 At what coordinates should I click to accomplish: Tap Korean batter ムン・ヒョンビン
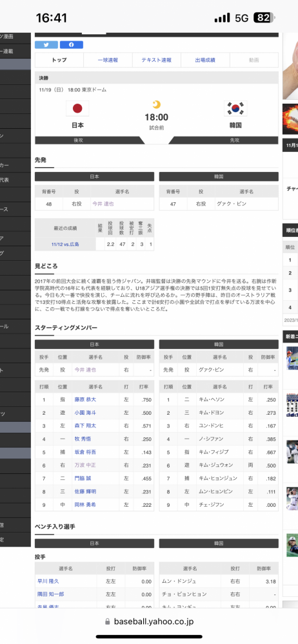click(x=215, y=491)
